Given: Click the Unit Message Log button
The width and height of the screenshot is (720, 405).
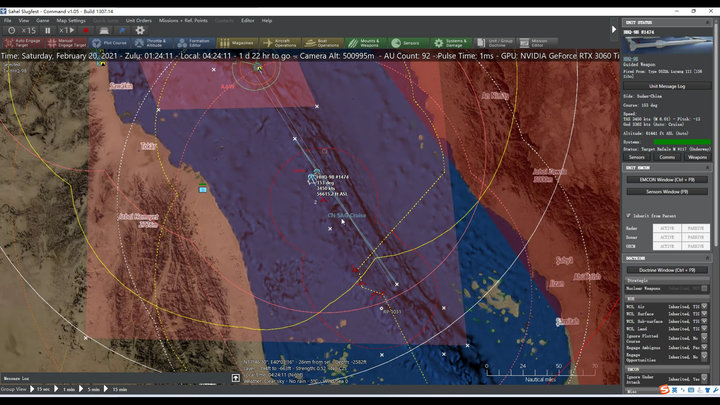Looking at the screenshot, I should point(667,86).
